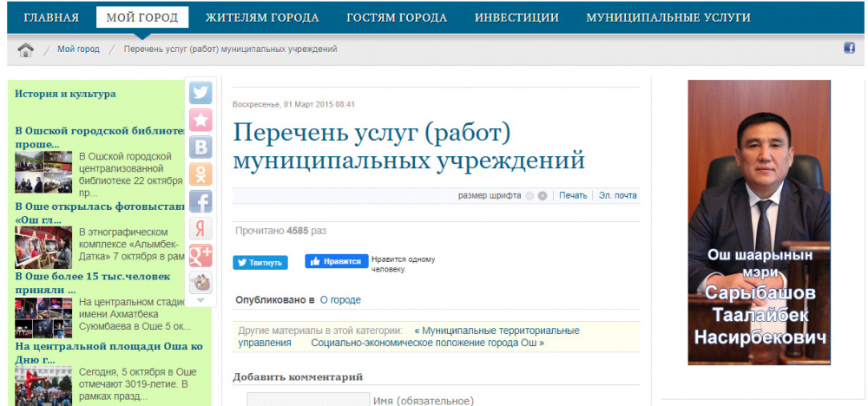Share on VKontakte sidebar icon

coord(201,147)
